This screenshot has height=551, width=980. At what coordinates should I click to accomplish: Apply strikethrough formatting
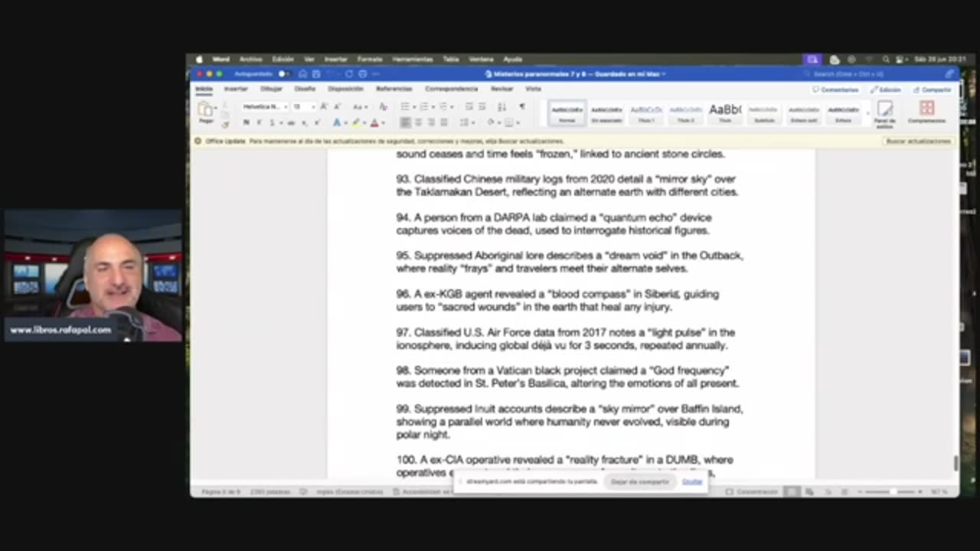[x=291, y=122]
